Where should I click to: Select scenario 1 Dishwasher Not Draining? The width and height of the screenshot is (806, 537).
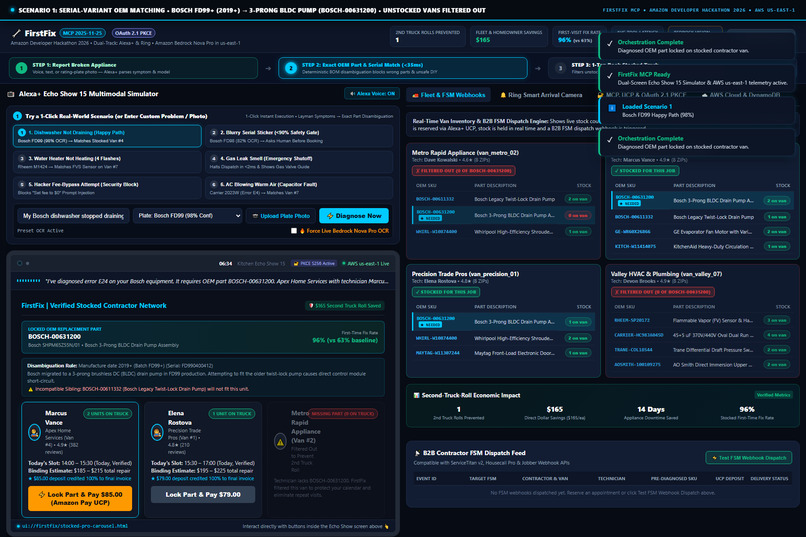tap(107, 136)
